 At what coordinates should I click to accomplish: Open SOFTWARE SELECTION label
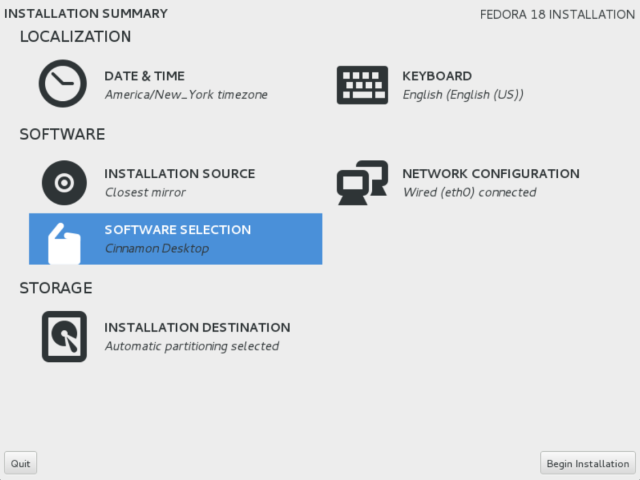click(x=178, y=229)
